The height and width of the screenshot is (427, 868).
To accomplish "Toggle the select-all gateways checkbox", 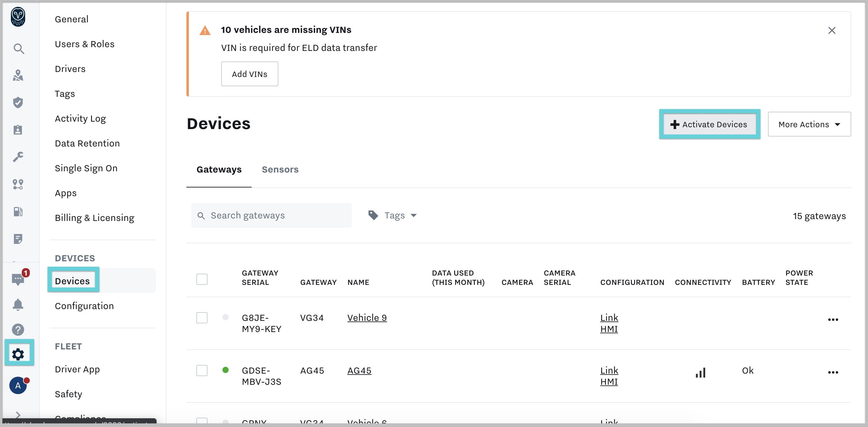I will (202, 279).
